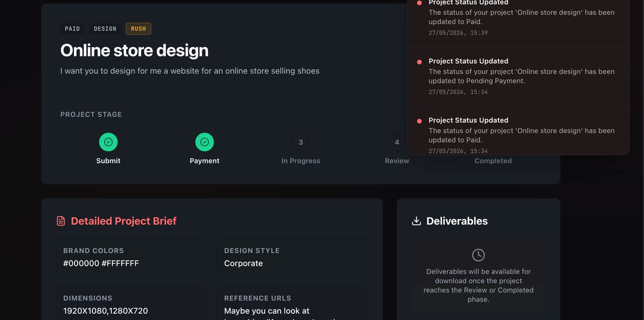Click the Detailed Project Brief document icon
This screenshot has width=644, height=320.
coord(61,221)
